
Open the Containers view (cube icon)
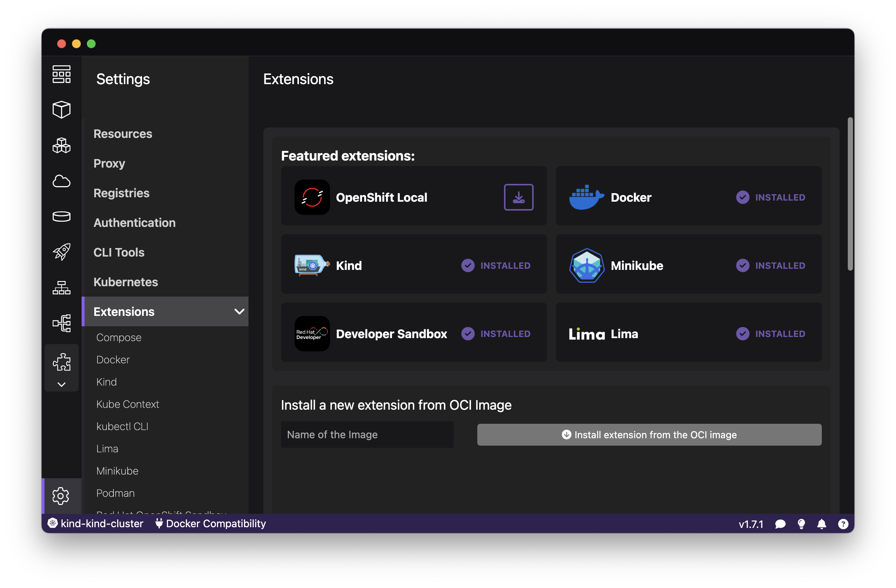(x=61, y=109)
